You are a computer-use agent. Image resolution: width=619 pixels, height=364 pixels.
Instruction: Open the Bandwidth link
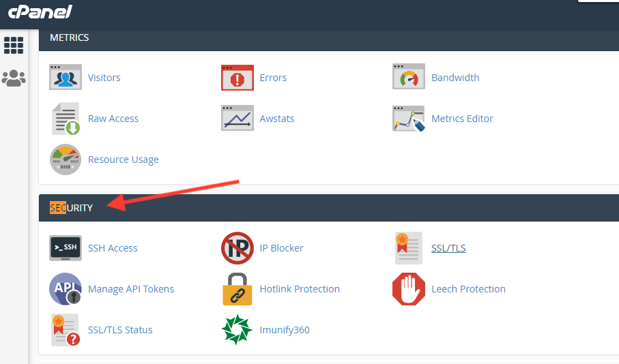pyautogui.click(x=455, y=78)
